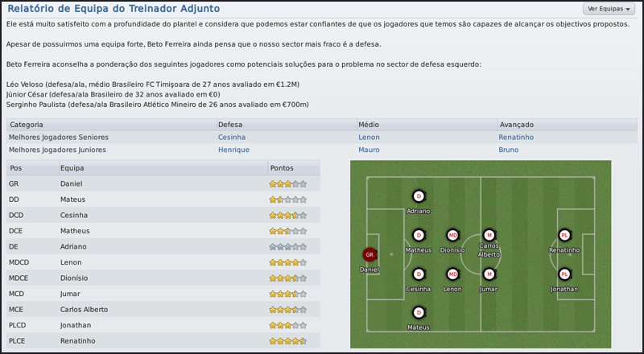The height and width of the screenshot is (354, 644).
Task: Click the Mauro junior midfielder link
Action: pos(369,150)
